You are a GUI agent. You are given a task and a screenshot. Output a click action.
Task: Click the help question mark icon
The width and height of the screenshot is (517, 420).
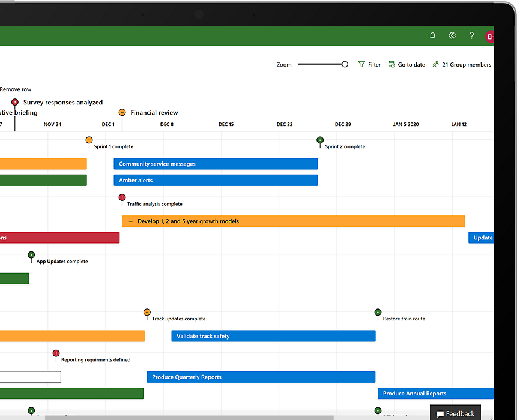click(471, 36)
